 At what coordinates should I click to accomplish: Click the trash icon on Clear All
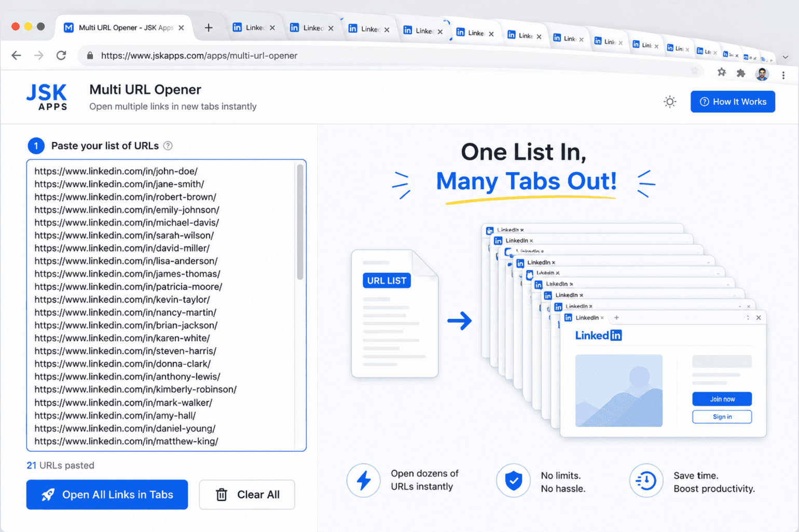click(222, 495)
